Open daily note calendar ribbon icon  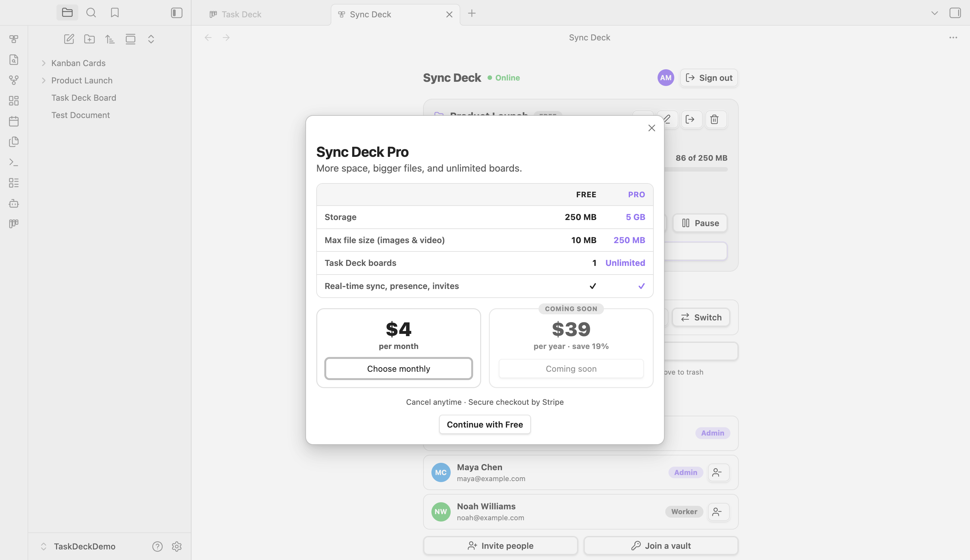(14, 121)
